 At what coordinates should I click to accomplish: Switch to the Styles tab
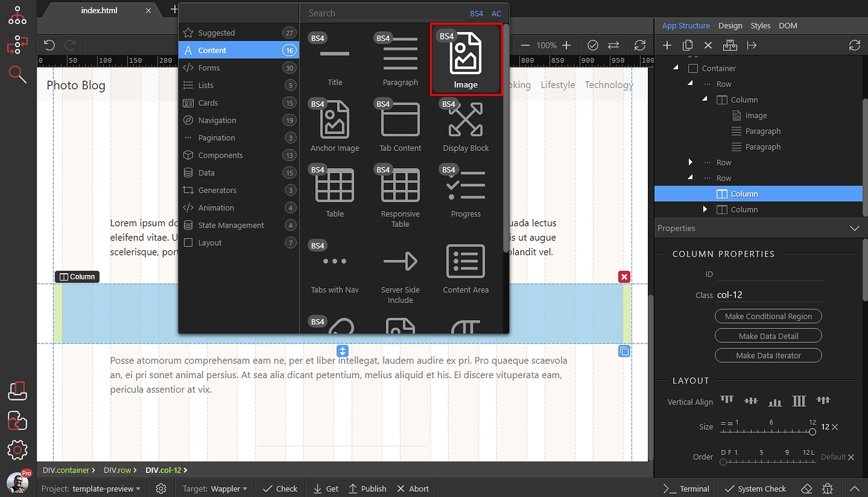(760, 25)
